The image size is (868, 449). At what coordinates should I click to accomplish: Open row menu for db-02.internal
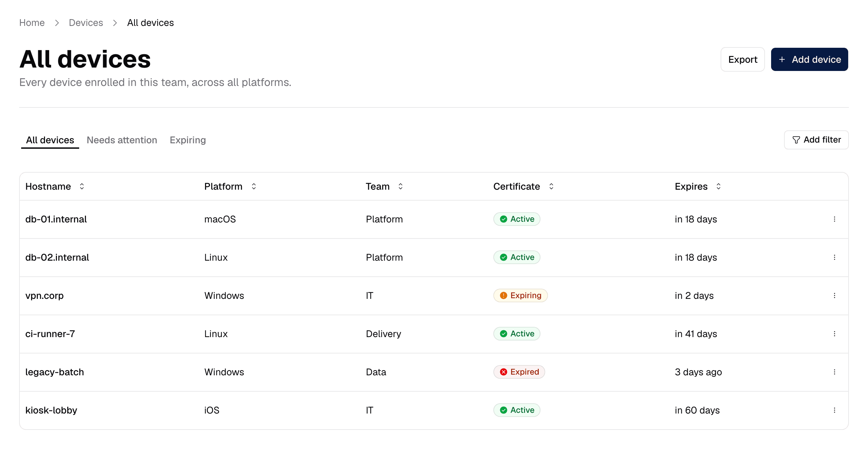click(x=834, y=257)
